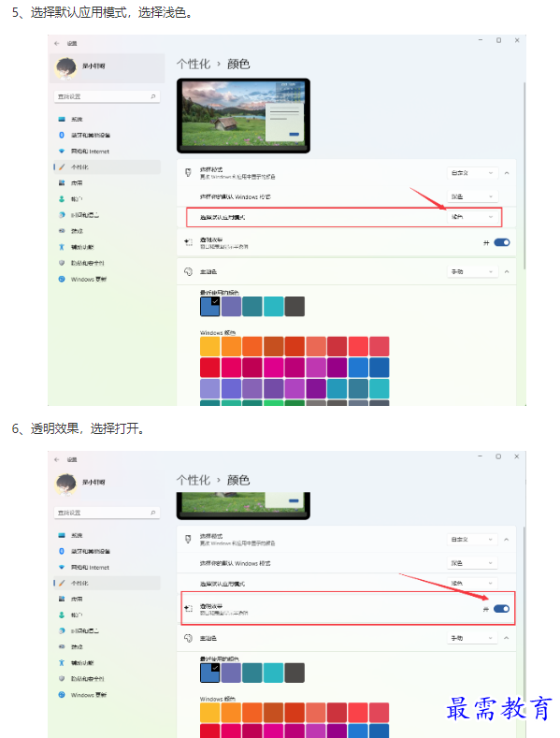Pick the dark gray recent color, step 5 window
Screen dimensions: 560x738
[x=294, y=307]
